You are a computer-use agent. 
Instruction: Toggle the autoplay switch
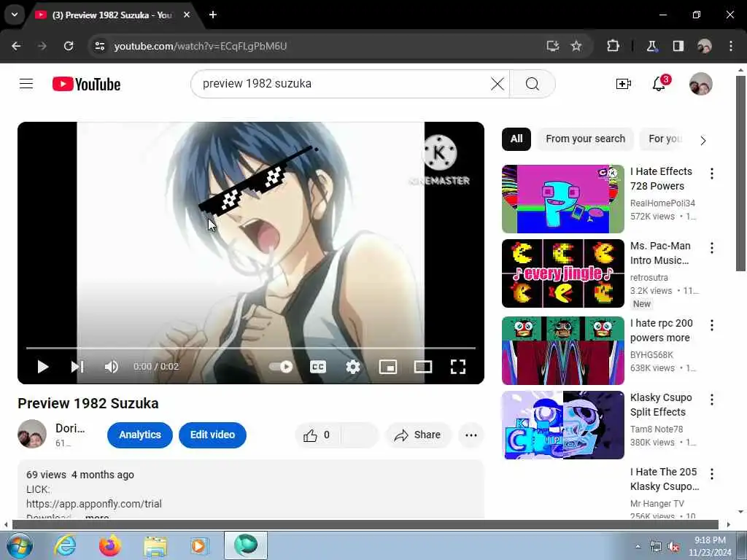coord(281,367)
